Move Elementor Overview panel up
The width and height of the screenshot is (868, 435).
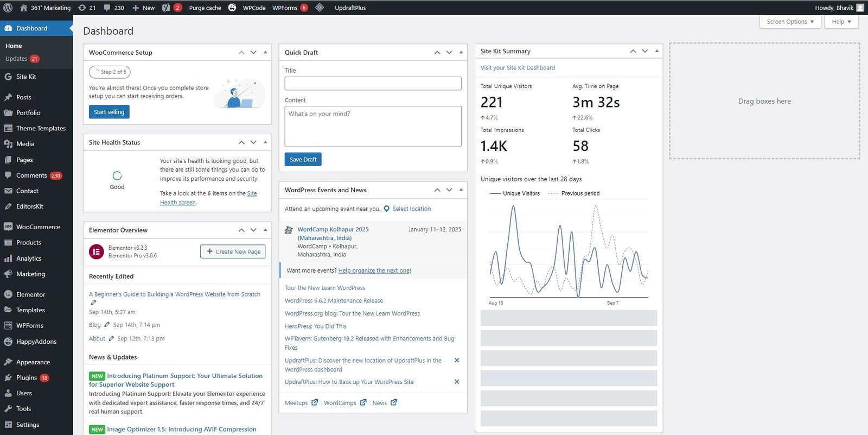click(241, 230)
